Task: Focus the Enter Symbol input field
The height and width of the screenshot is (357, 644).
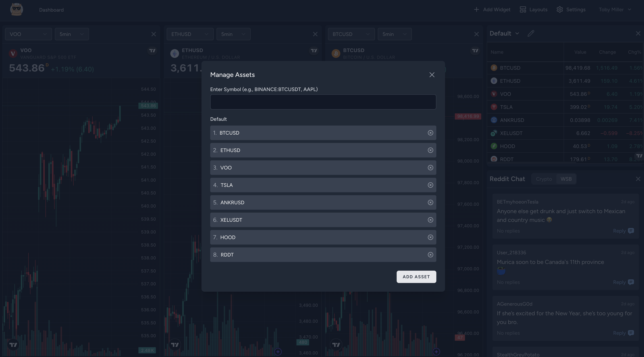Action: click(x=323, y=102)
